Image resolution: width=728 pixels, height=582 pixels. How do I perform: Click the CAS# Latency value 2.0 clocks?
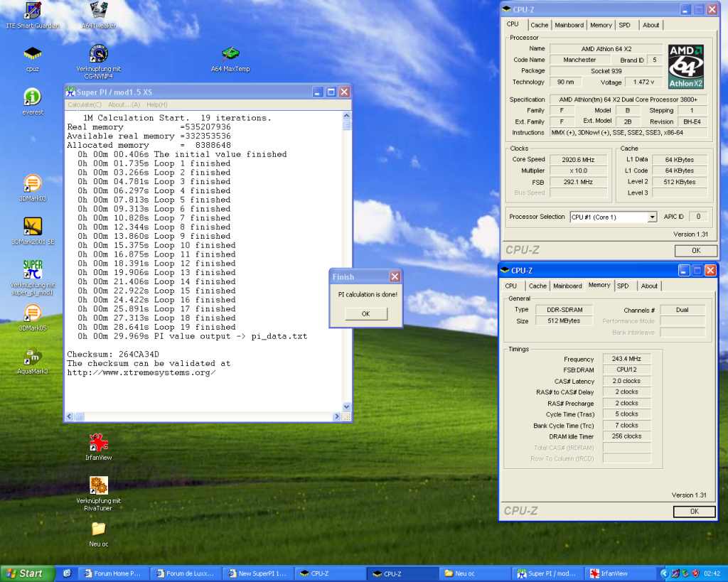click(626, 381)
